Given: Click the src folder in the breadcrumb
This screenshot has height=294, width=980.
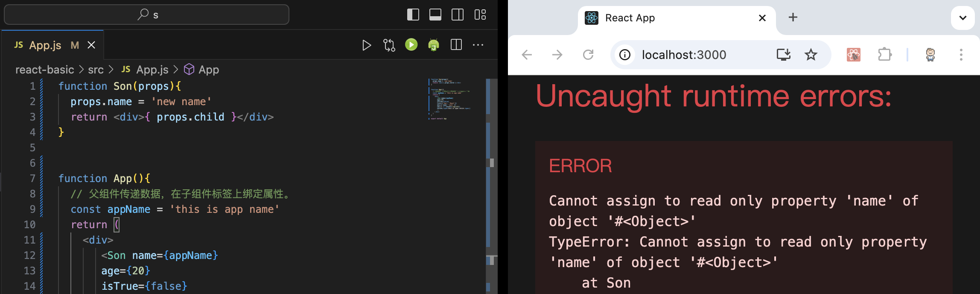Looking at the screenshot, I should (x=96, y=70).
